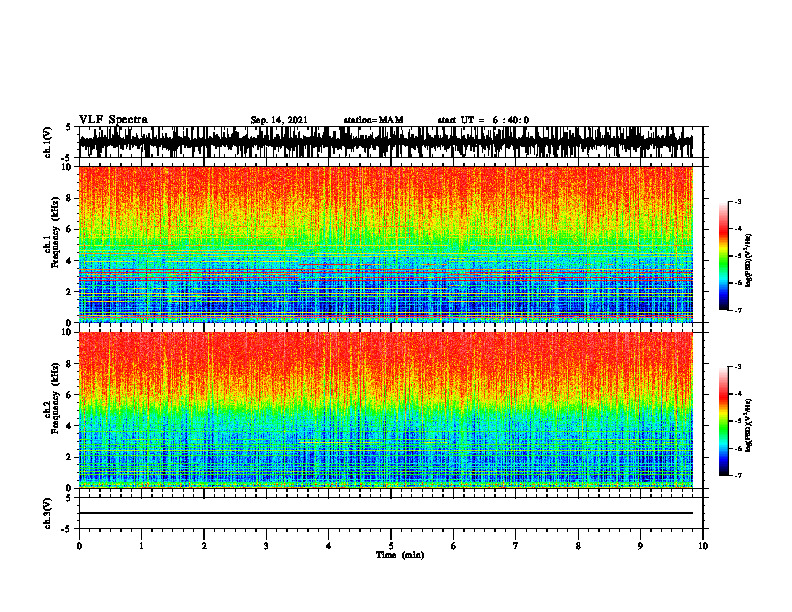The image size is (792, 612).
Task: Click the ch.1 spectrogram plot area
Action: click(x=385, y=244)
